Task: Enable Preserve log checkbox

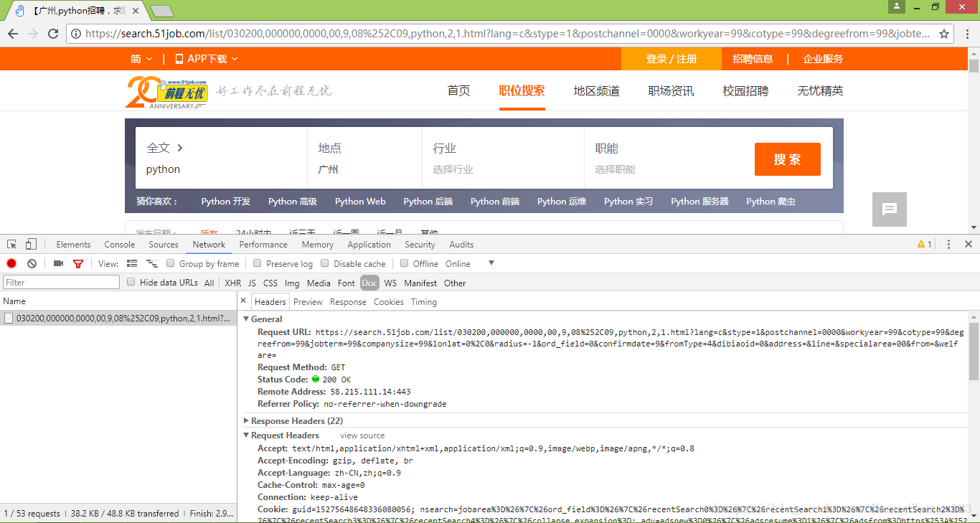Action: tap(258, 263)
